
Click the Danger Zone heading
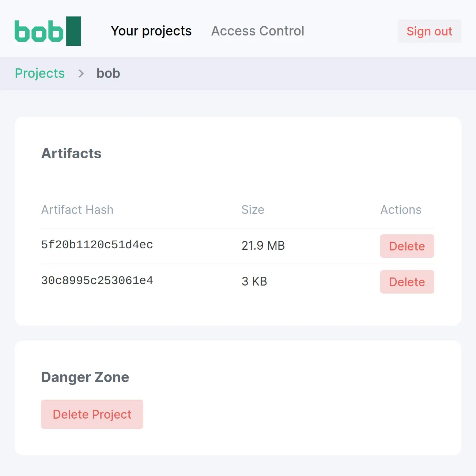(85, 377)
